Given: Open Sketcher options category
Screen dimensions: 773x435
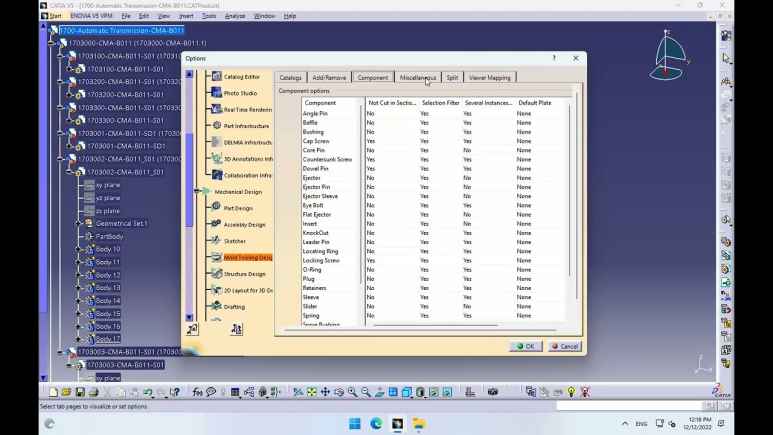Looking at the screenshot, I should 234,241.
